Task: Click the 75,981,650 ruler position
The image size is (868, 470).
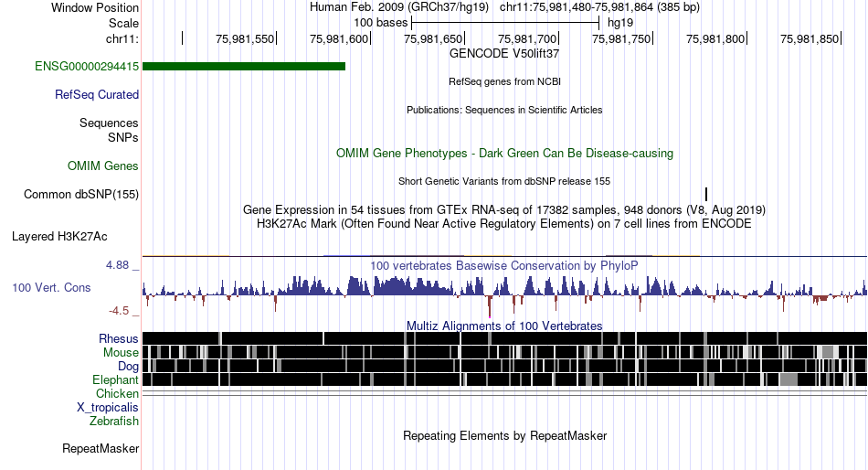Action: [434, 38]
